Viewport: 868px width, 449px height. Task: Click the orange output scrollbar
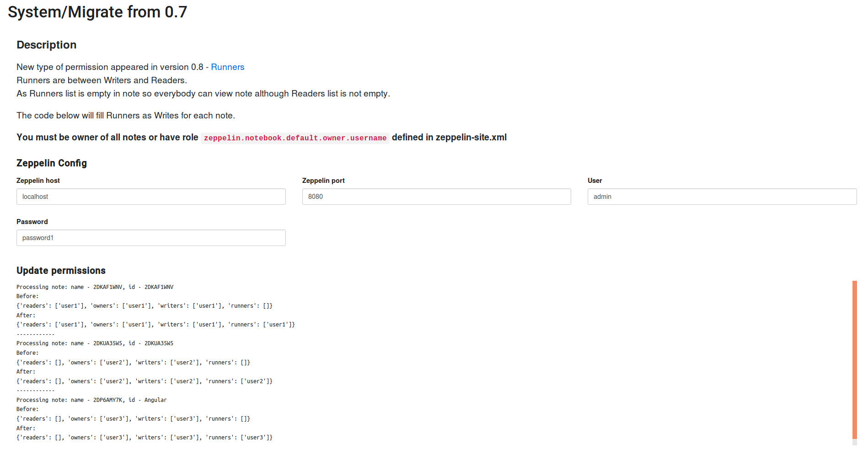tap(854, 360)
